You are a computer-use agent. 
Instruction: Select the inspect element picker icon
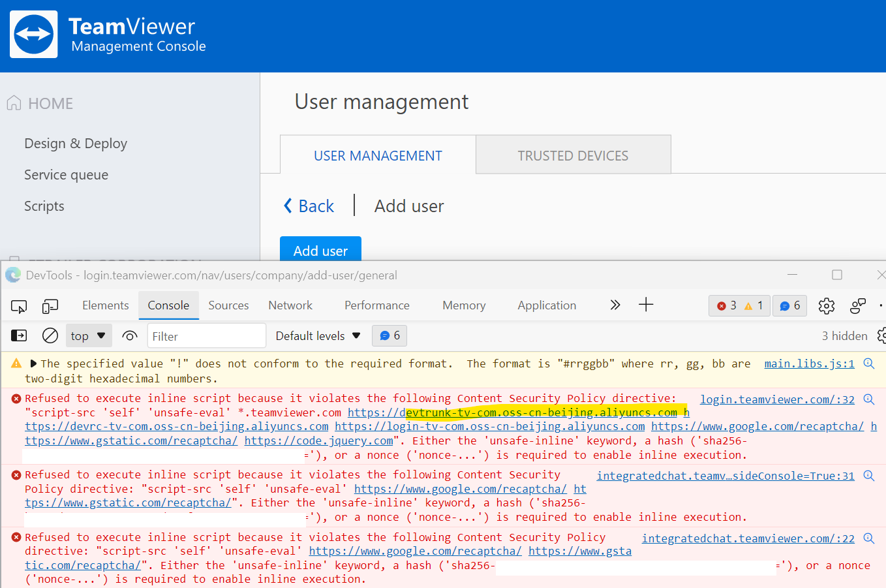click(x=19, y=306)
